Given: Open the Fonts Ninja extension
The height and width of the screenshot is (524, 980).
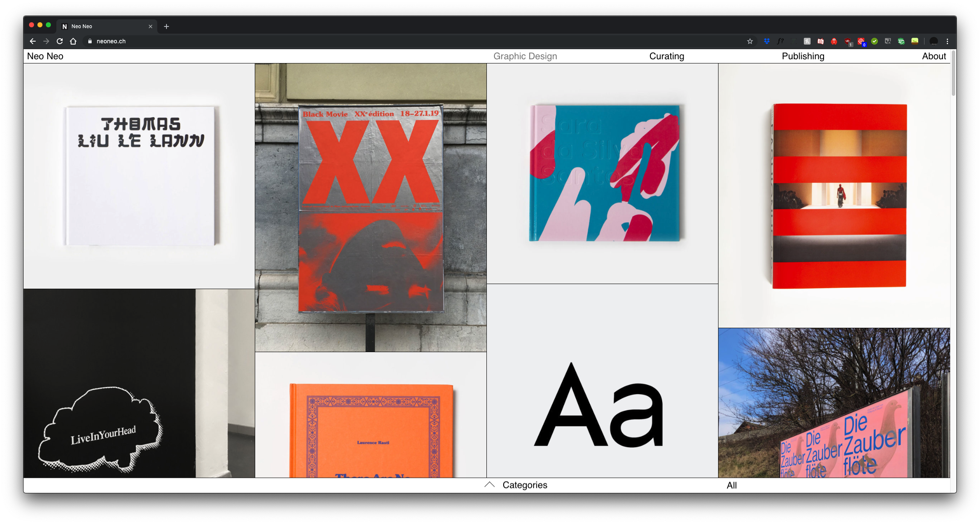Looking at the screenshot, I should click(x=781, y=41).
